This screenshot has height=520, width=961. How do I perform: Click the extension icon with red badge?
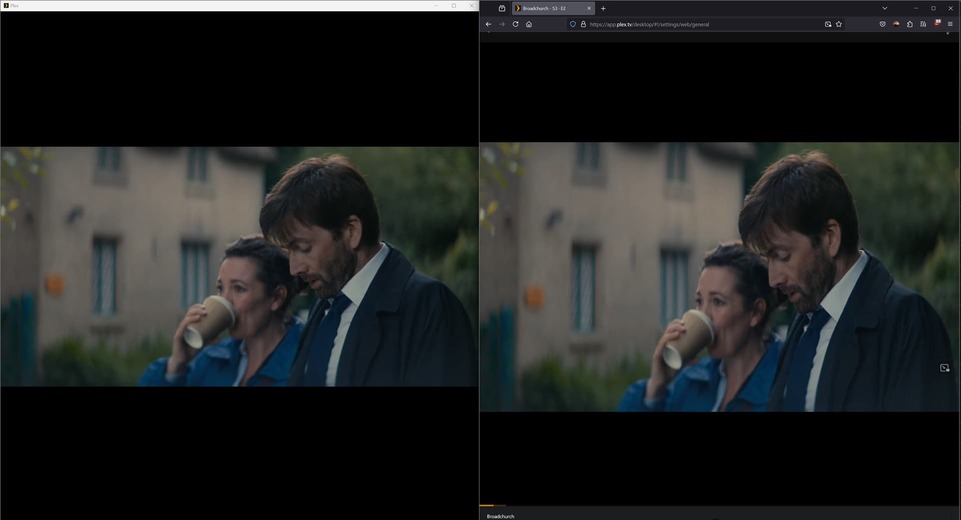coord(936,23)
